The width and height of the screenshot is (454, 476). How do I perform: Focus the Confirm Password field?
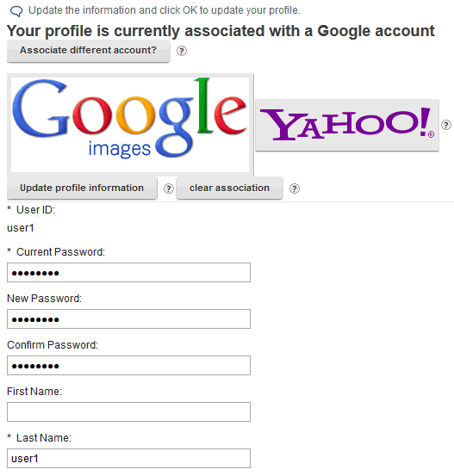tap(129, 366)
